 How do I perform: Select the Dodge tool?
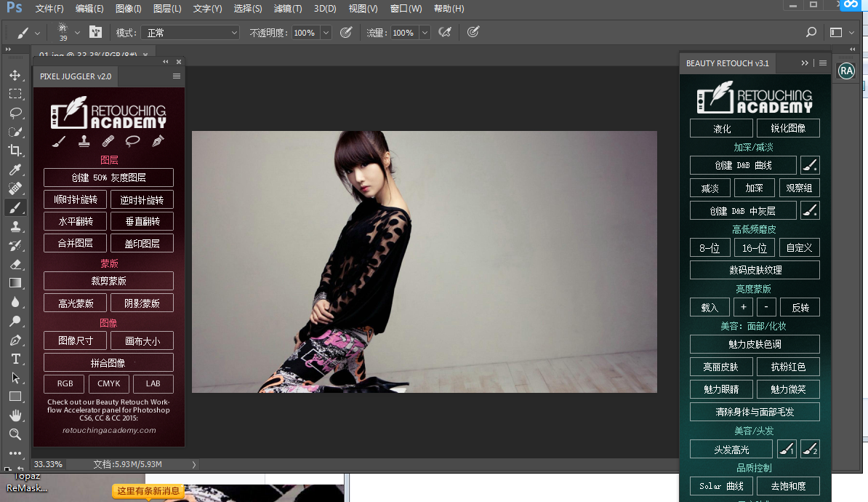tap(15, 321)
